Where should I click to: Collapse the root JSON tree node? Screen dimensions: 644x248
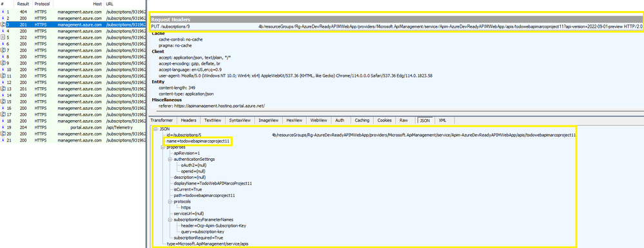click(x=156, y=129)
